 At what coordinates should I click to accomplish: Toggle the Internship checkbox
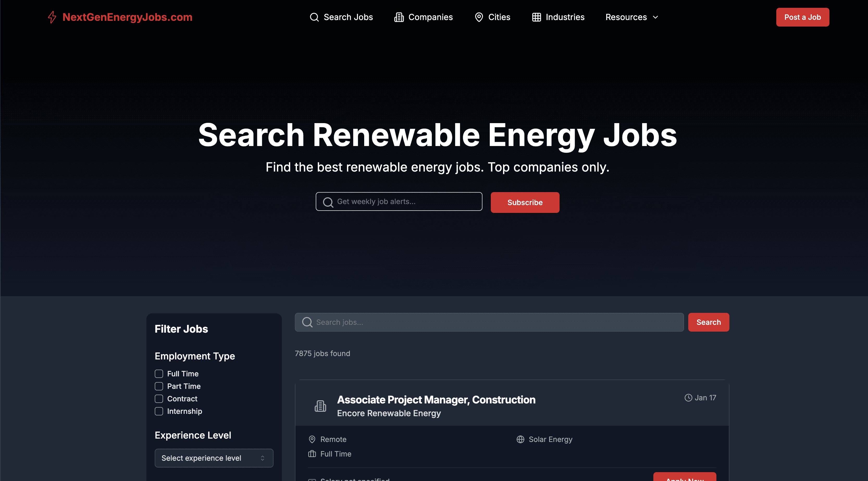pyautogui.click(x=159, y=411)
